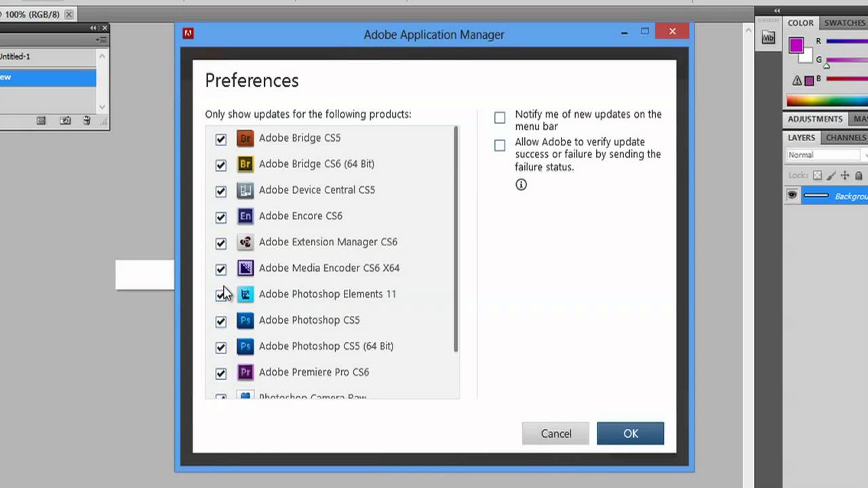Screen dimensions: 868x488
Task: Click the R channel slider in Color panel
Action: click(x=847, y=41)
